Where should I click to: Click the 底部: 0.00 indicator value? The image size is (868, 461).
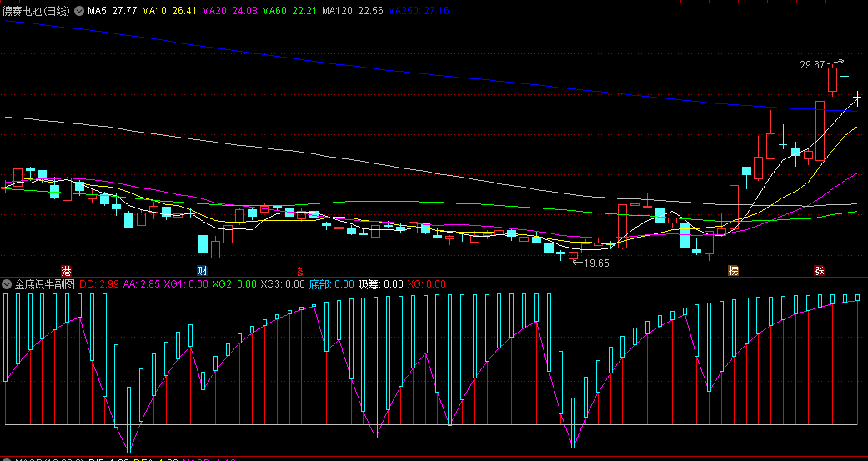click(x=331, y=284)
